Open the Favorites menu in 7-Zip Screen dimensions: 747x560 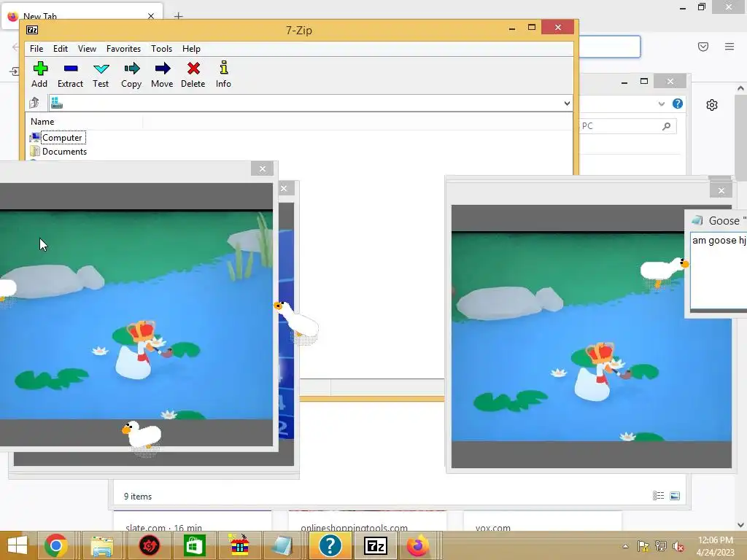click(123, 49)
